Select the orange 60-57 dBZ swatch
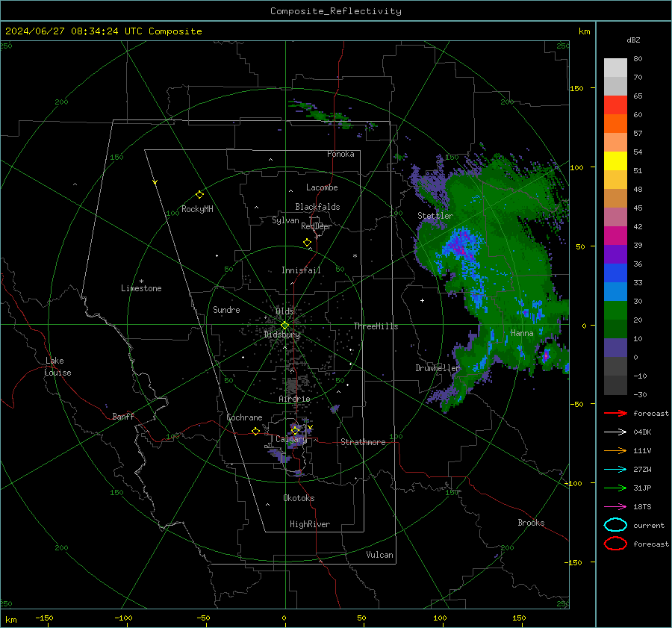The image size is (672, 628). (x=615, y=123)
